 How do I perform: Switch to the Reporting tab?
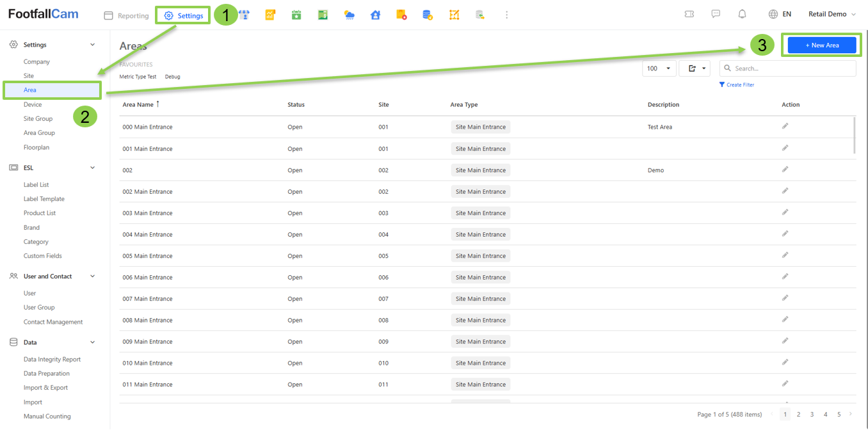click(x=127, y=16)
